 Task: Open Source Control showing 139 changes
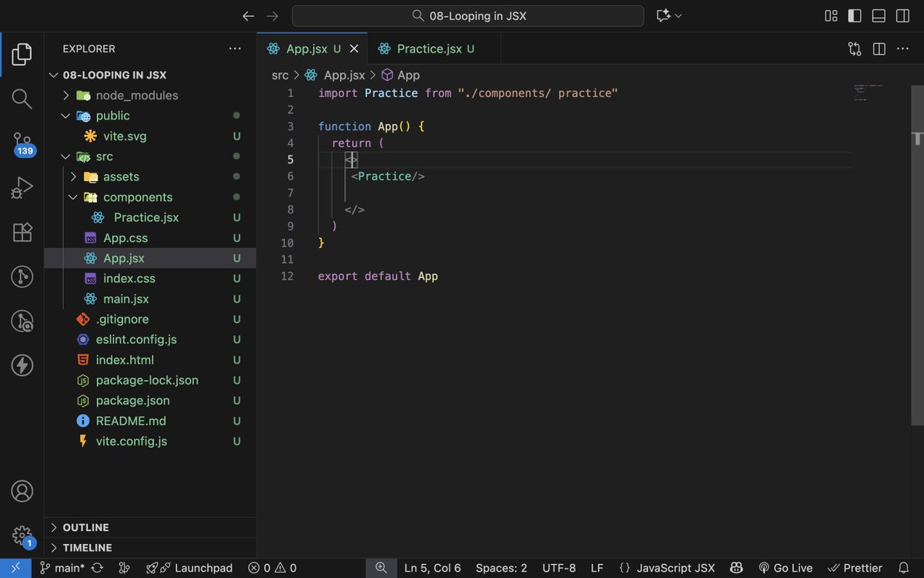pos(22,142)
